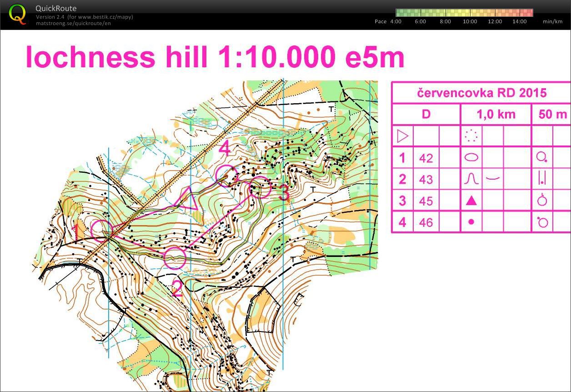Click the "12:00" pace value
This screenshot has width=571, height=392.
[495, 21]
